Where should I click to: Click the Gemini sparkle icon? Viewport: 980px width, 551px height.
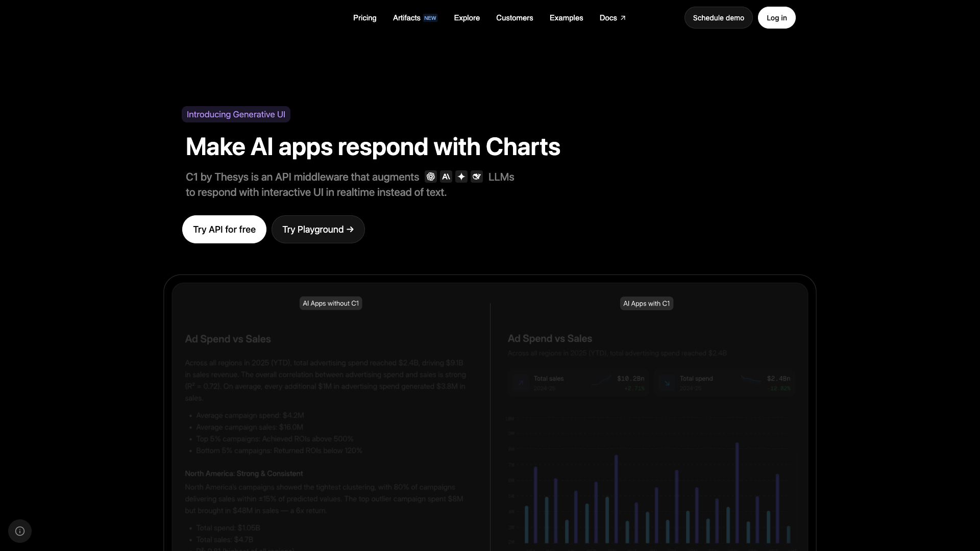tap(461, 177)
